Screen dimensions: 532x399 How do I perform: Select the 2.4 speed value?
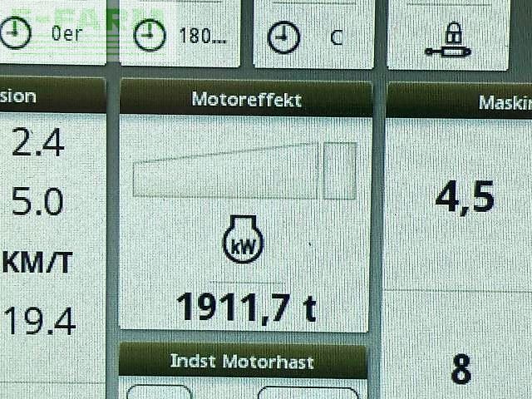[x=37, y=142]
